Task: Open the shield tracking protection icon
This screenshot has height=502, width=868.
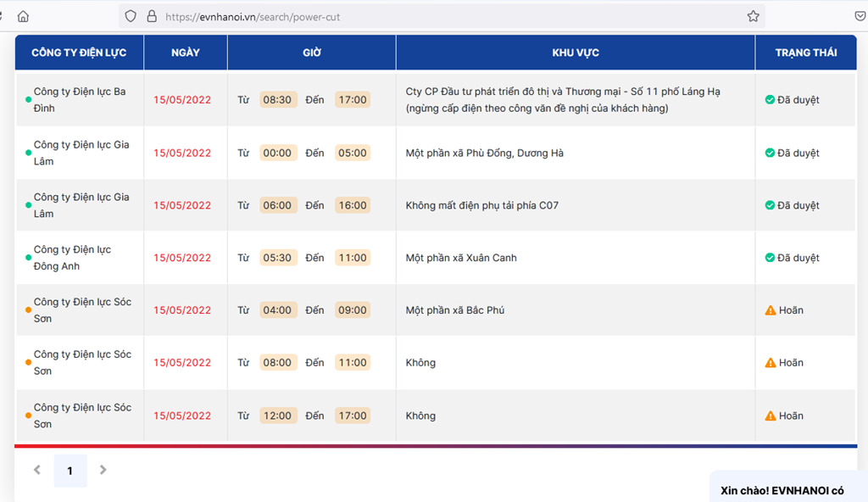Action: [131, 17]
